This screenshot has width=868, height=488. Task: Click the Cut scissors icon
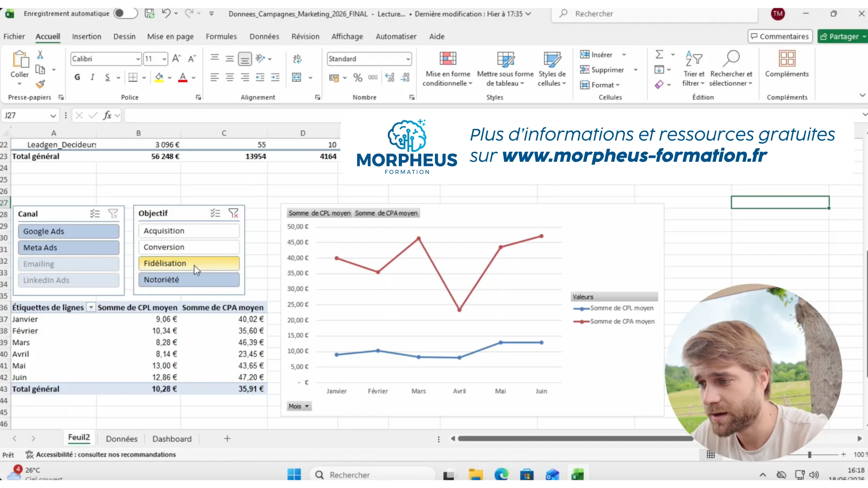(x=40, y=55)
